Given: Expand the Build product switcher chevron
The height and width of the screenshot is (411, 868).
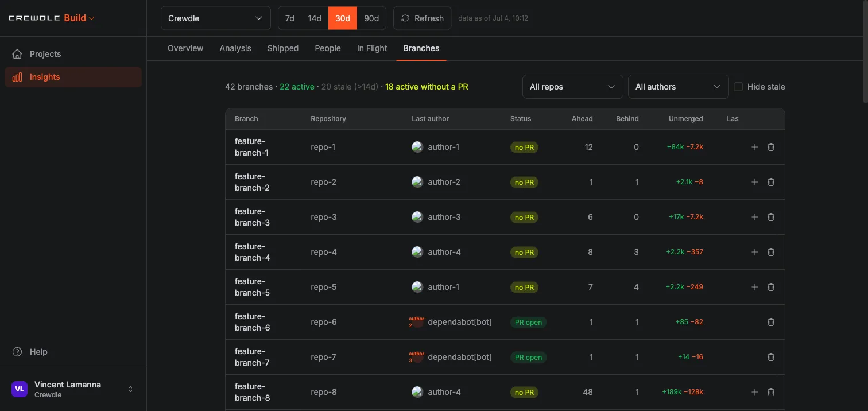Looking at the screenshot, I should point(92,18).
